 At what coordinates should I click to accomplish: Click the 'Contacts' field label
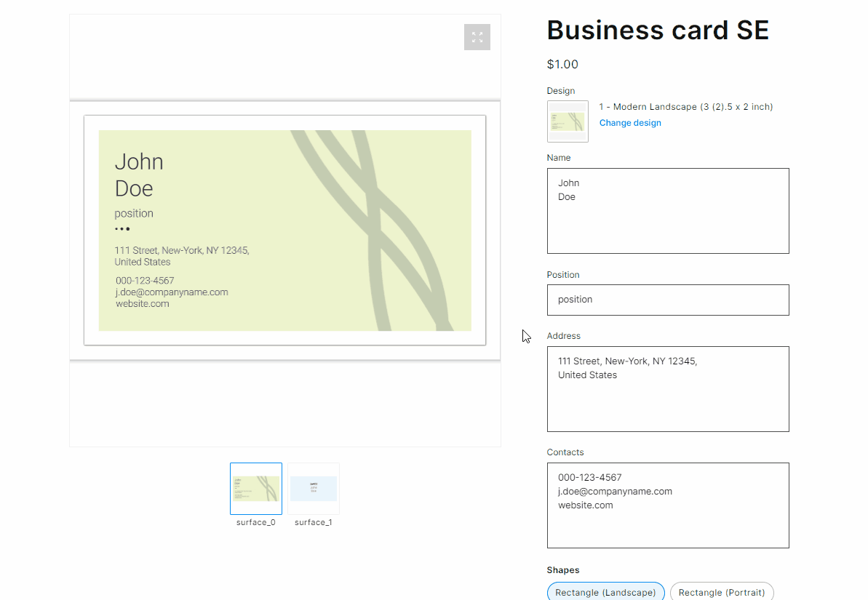point(565,452)
